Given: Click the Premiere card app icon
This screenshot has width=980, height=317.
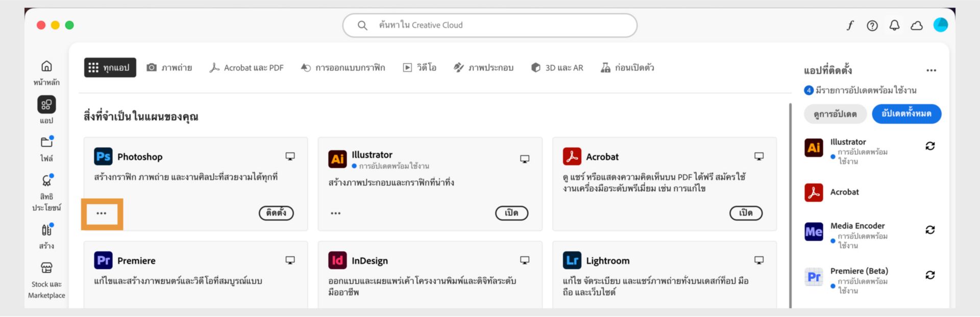Looking at the screenshot, I should [103, 260].
